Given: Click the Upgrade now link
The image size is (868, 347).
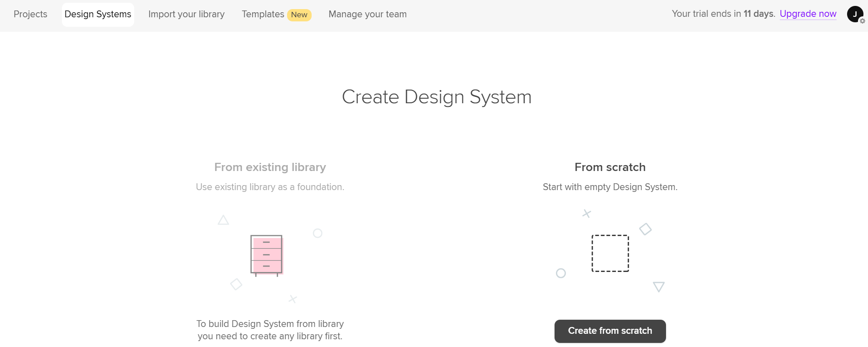Looking at the screenshot, I should click(x=807, y=14).
